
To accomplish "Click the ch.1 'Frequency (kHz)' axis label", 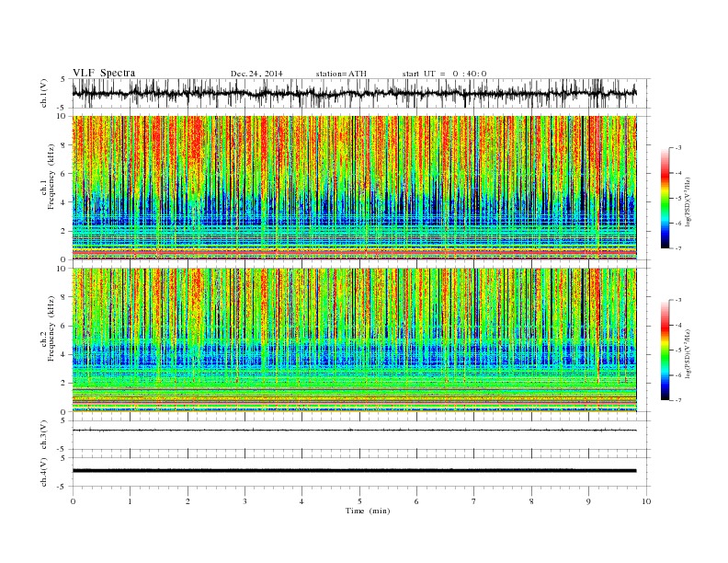I will point(51,177).
